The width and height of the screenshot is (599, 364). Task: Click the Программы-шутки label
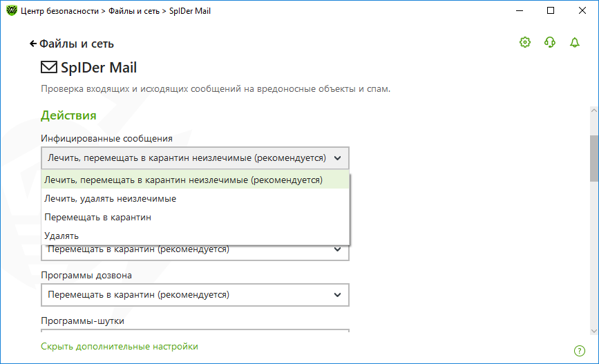82,321
